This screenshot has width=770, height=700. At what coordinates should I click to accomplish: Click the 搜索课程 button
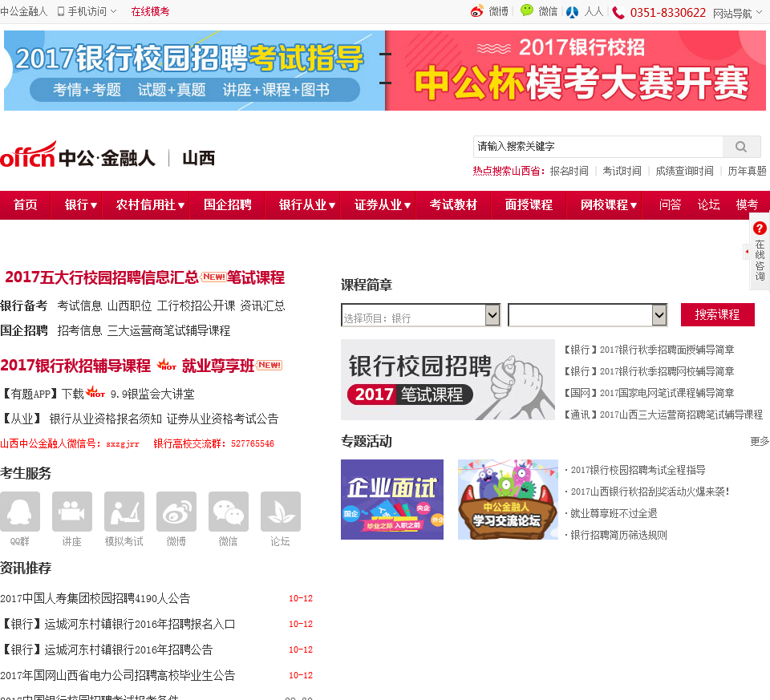(x=717, y=314)
